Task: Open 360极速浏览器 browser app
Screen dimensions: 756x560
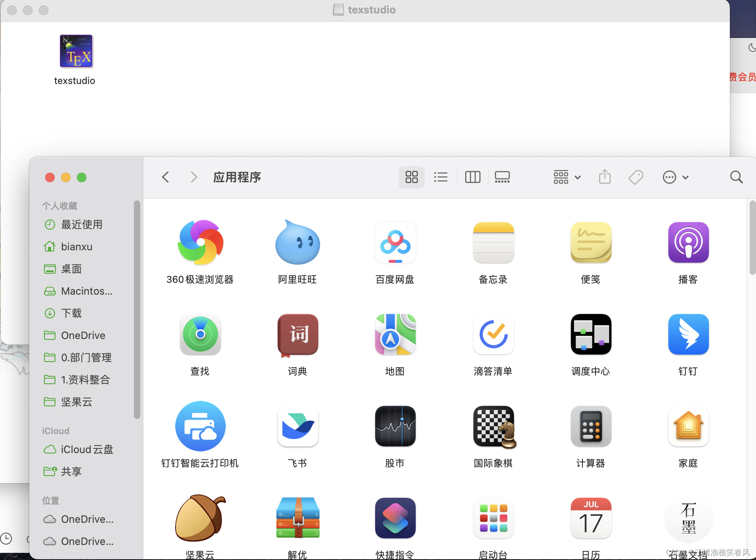Action: [200, 242]
